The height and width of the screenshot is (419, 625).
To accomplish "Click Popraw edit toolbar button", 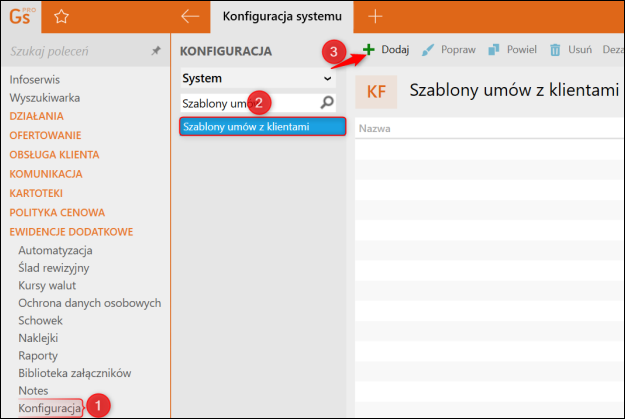I will 448,49.
